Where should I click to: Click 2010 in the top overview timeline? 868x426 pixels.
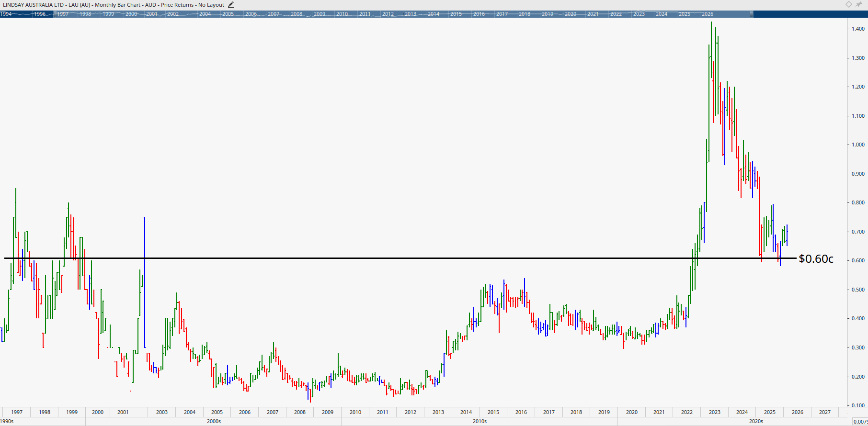coord(342,14)
